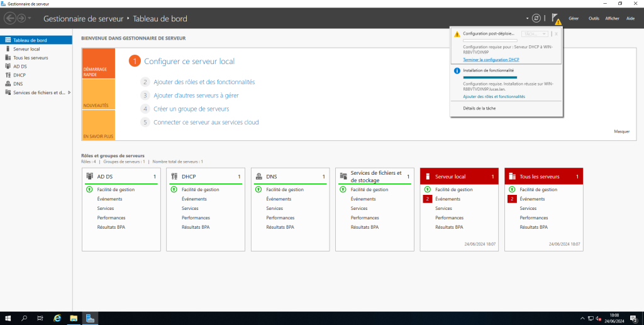The width and height of the screenshot is (644, 325).
Task: Click Masquer to hide welcome panel
Action: point(621,131)
